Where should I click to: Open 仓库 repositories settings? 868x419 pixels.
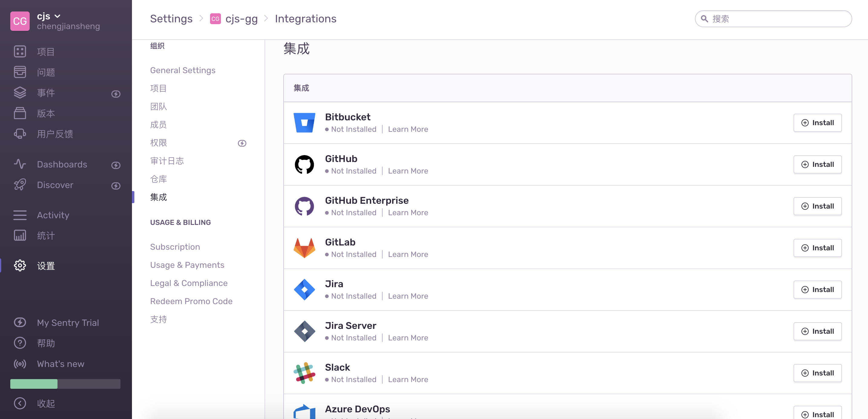158,179
